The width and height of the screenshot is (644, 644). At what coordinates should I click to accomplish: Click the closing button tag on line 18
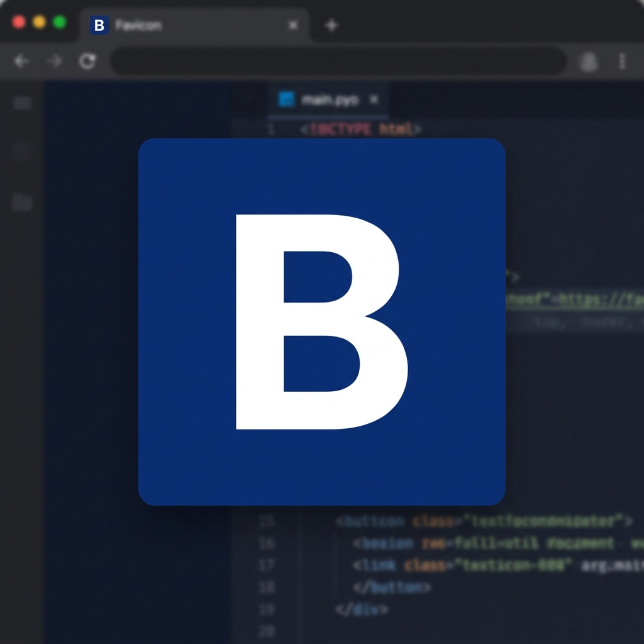392,587
